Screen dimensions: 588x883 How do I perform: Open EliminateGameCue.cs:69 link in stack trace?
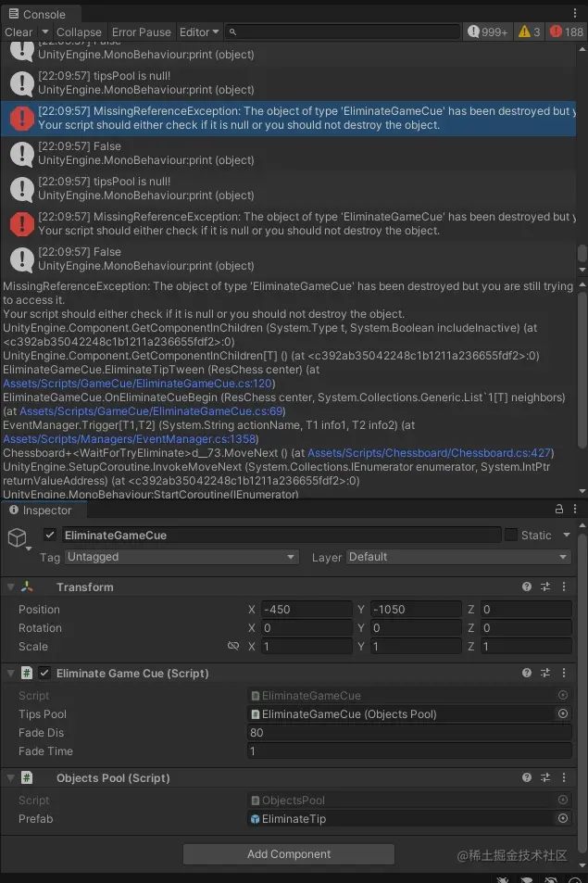[150, 411]
